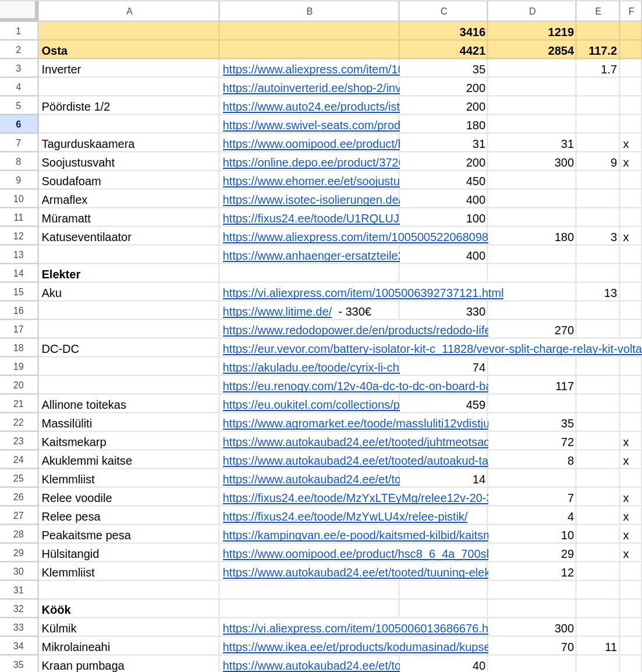Viewport: 642px width, 672px height.
Task: Select the Osta cell
Action: point(129,51)
